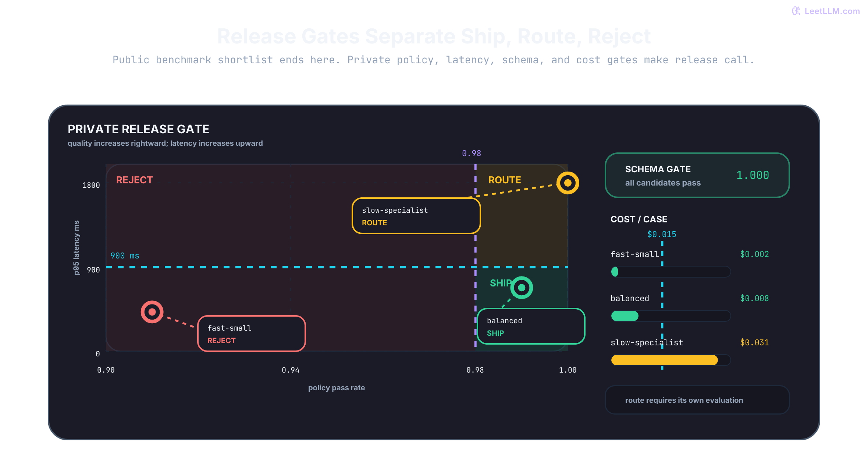868x458 pixels.
Task: Click the 'balanced' label in cost list
Action: (x=630, y=299)
